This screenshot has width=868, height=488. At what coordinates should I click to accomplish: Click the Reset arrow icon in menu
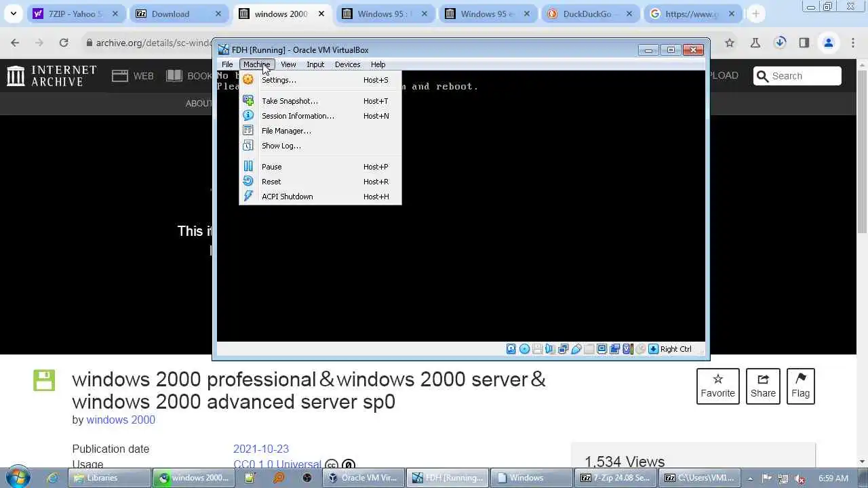click(x=248, y=181)
